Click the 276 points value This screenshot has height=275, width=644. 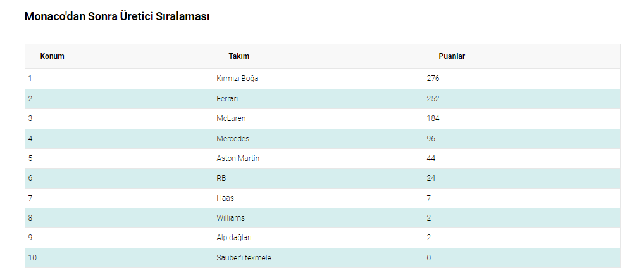pos(433,79)
